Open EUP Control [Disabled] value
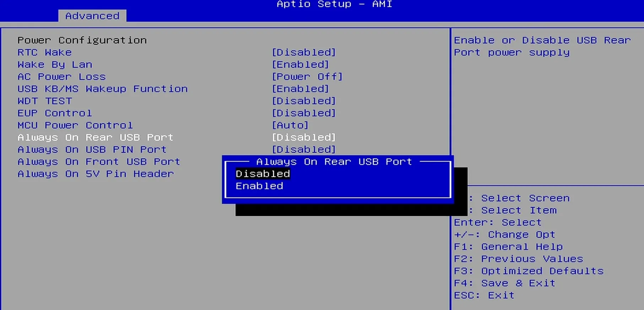 [x=304, y=113]
